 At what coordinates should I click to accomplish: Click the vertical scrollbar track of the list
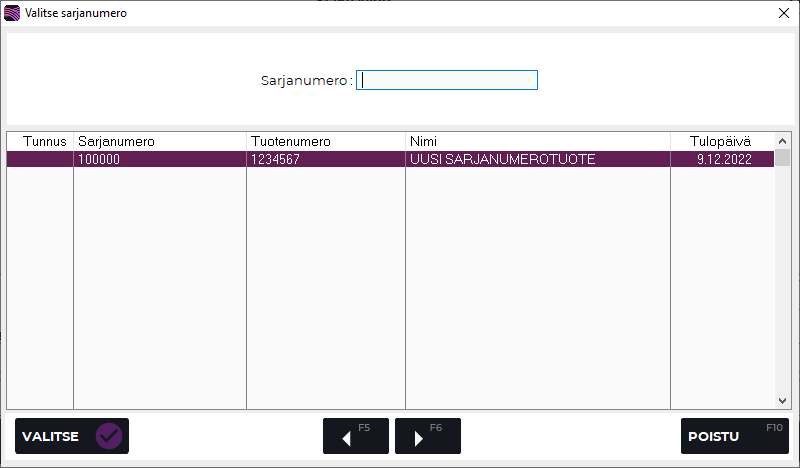[783, 280]
